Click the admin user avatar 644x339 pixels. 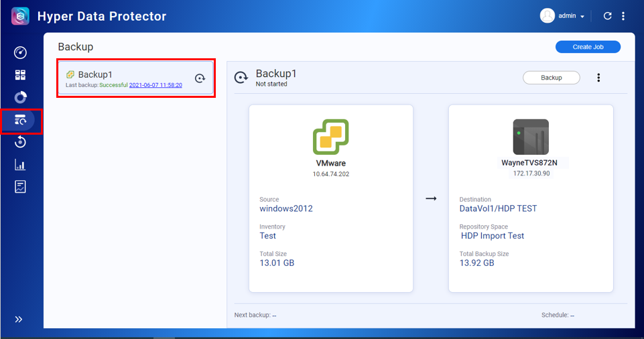point(548,16)
